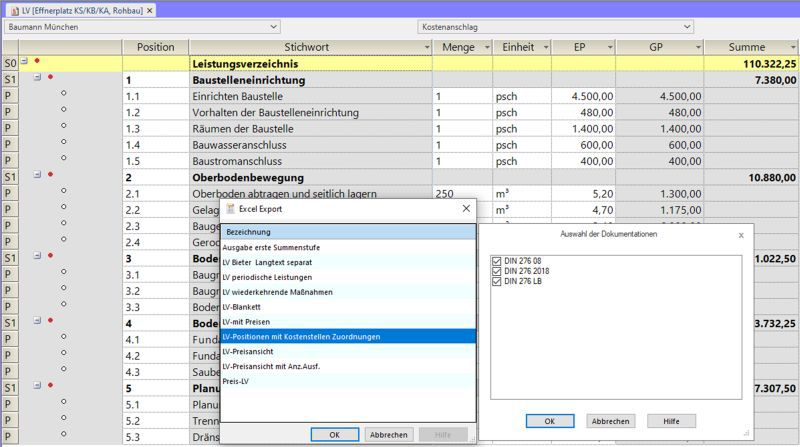The height and width of the screenshot is (447, 800).
Task: Open the Stichwort column filter arrow
Action: pyautogui.click(x=423, y=47)
